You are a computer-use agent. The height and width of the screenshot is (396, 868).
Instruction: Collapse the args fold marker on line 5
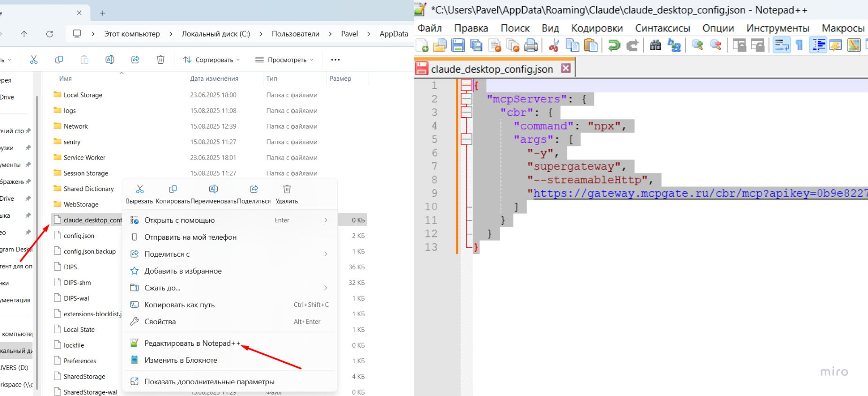(x=466, y=139)
